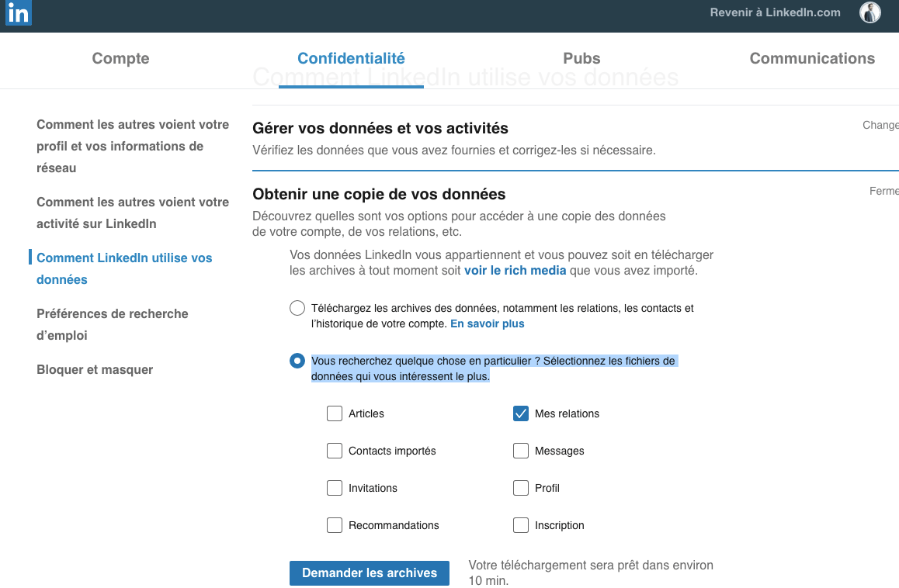Screen dimensions: 899x588
Task: Go to the Communications tab
Action: pyautogui.click(x=812, y=58)
